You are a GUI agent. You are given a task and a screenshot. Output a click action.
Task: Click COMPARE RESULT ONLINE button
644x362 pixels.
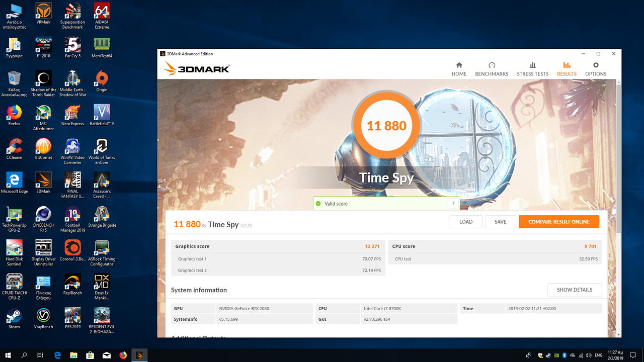[559, 222]
